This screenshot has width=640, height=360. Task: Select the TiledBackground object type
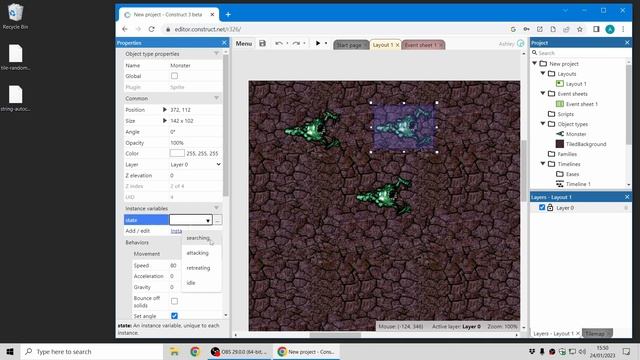click(586, 144)
